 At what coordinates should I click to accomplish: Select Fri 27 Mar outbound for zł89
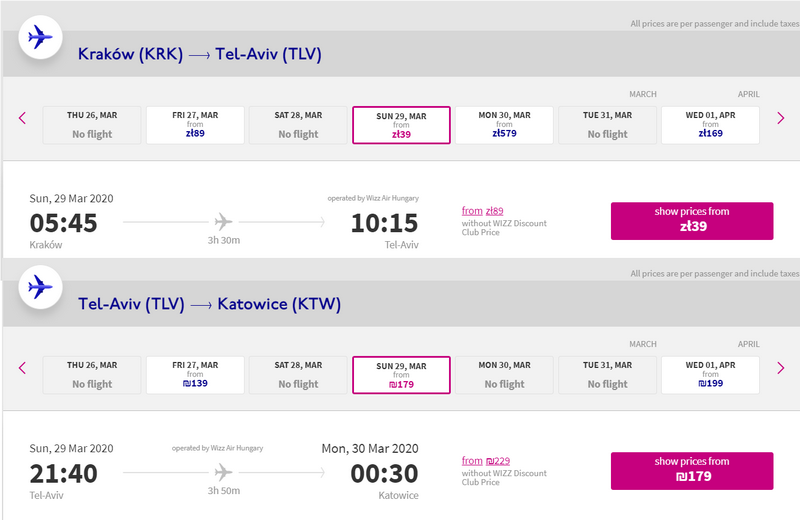195,125
